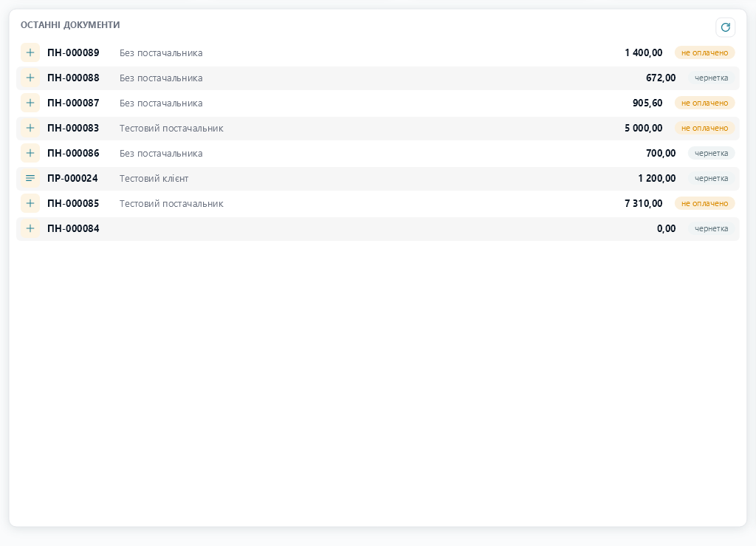Open document ПН-000087

(377, 103)
